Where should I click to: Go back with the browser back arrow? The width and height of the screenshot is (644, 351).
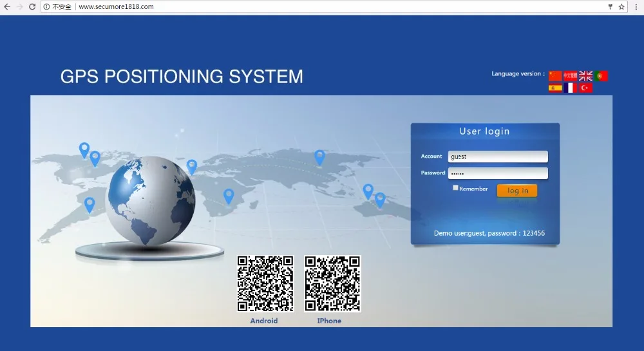7,6
